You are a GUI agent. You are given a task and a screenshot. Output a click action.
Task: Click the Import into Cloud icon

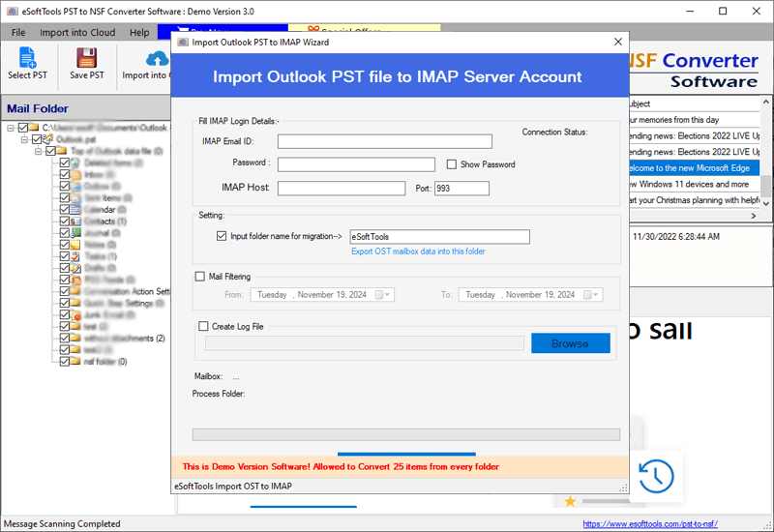(158, 59)
